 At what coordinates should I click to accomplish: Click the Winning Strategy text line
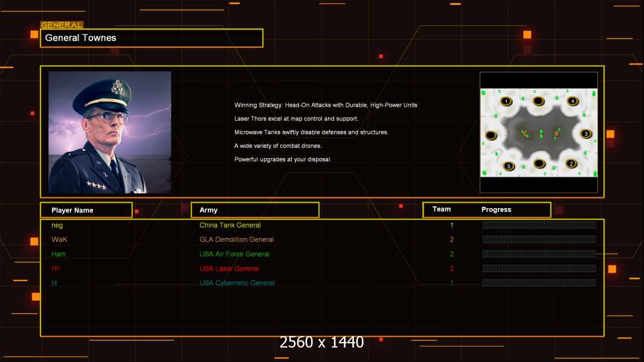pos(326,106)
